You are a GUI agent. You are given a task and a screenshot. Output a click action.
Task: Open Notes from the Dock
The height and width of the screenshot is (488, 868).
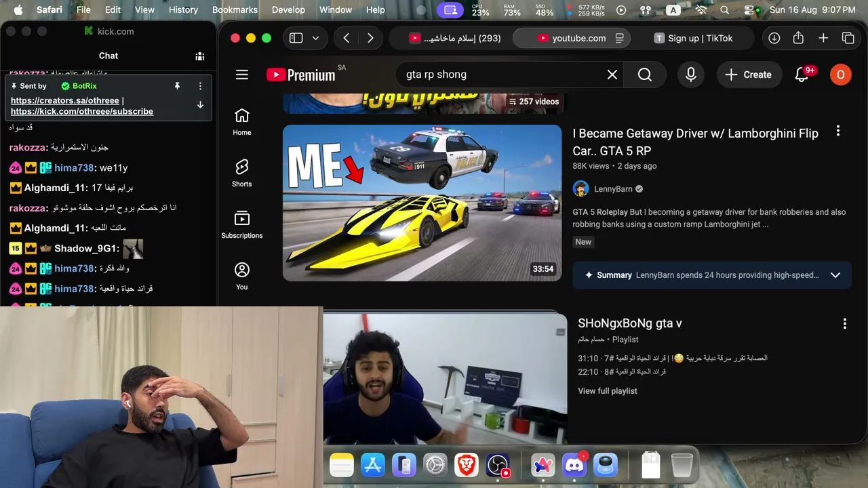342,465
